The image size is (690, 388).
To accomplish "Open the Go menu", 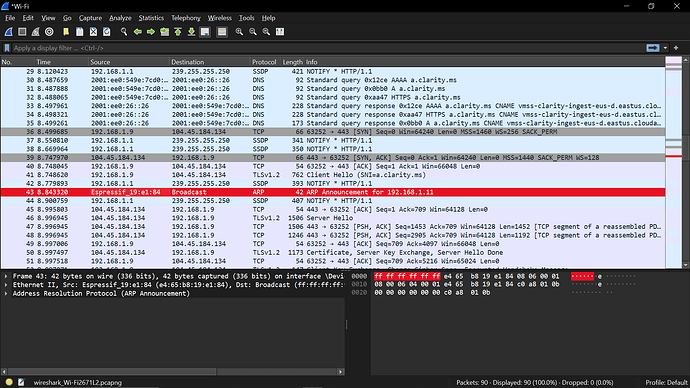I will click(x=67, y=18).
